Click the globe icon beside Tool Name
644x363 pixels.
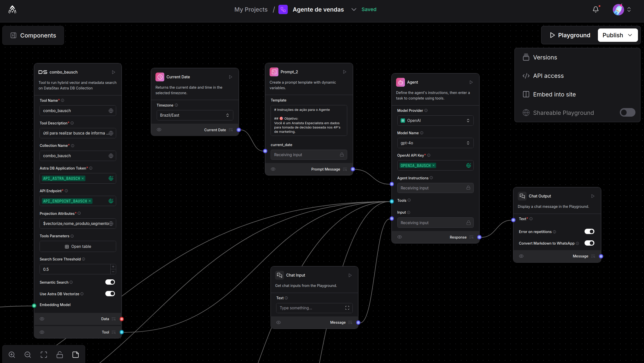click(x=111, y=110)
